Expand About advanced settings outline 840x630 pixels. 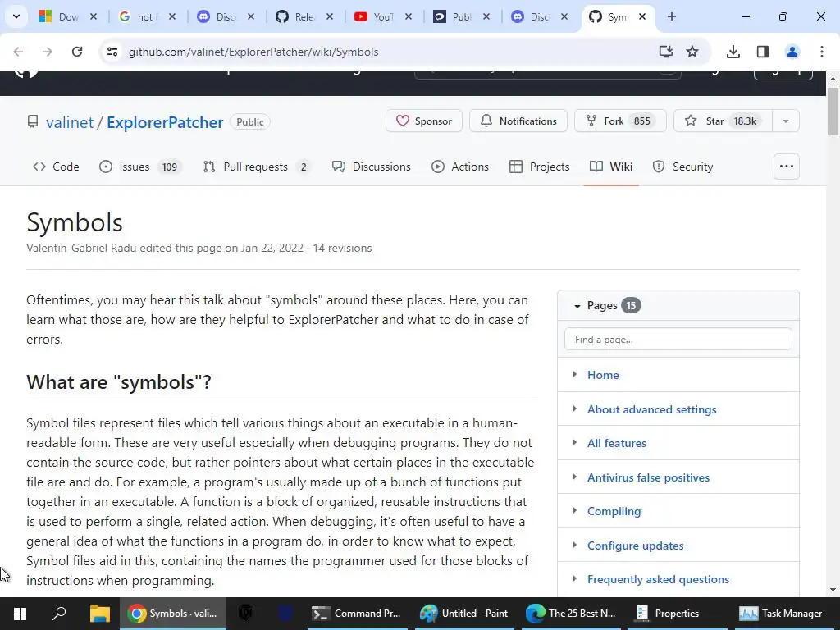575,409
